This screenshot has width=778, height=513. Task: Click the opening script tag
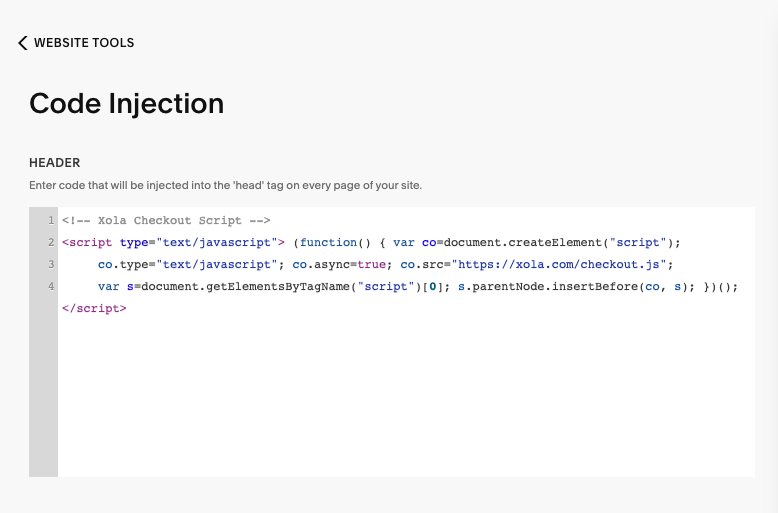[x=173, y=243]
